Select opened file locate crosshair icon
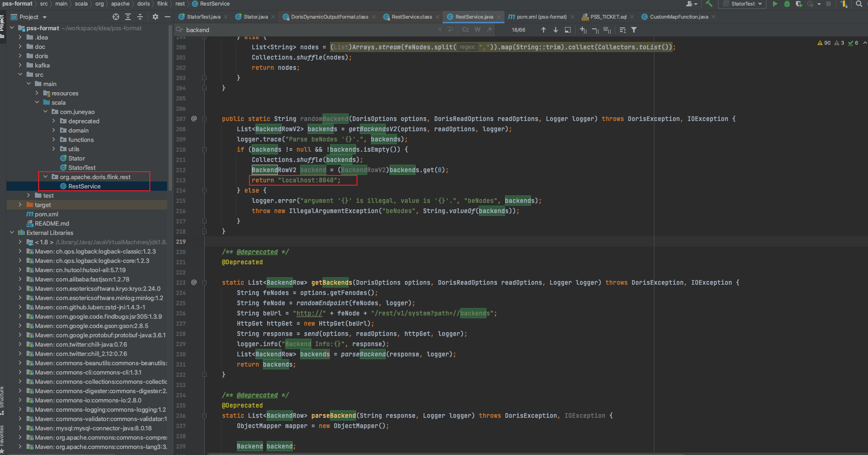The width and height of the screenshot is (868, 455). pos(116,17)
